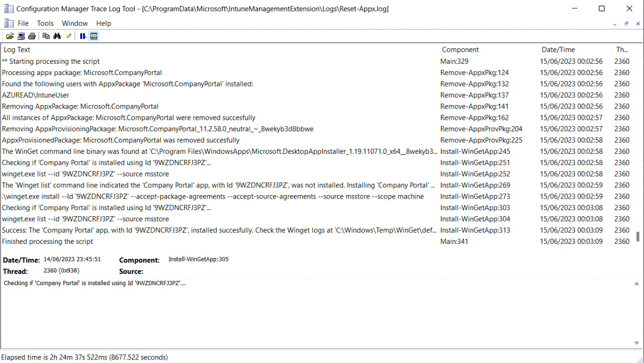
Task: Click component cell 'Remove-AppxPkg:137'
Action: coord(474,95)
